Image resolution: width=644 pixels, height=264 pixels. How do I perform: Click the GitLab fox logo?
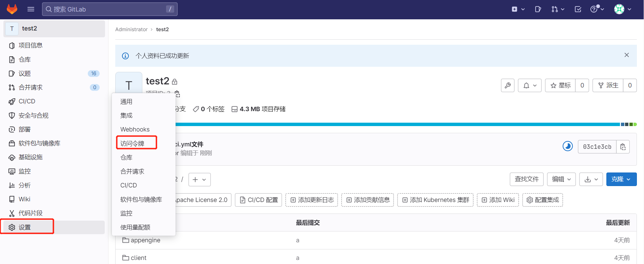12,9
